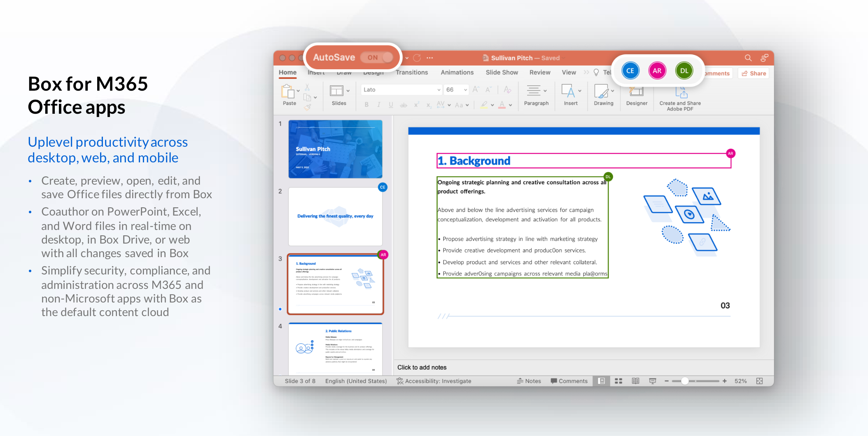Open the people sharing icon in title bar
The width and height of the screenshot is (868, 436).
pos(764,58)
